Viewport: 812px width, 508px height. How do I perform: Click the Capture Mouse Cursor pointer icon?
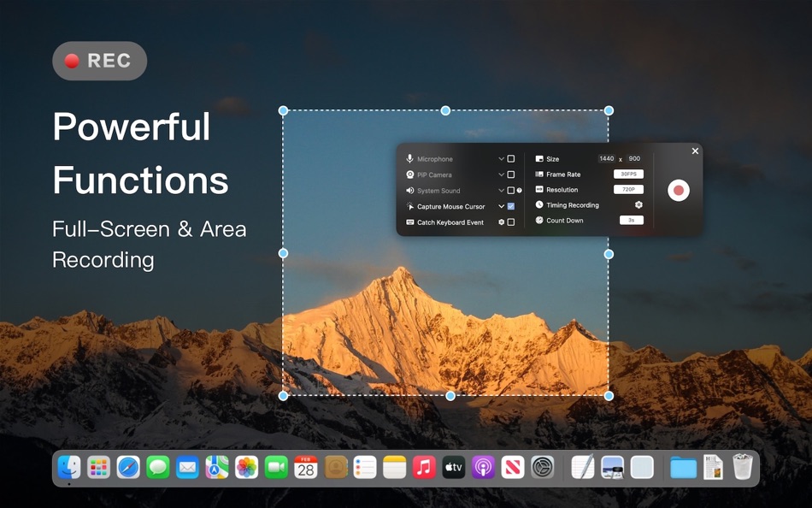click(x=409, y=206)
